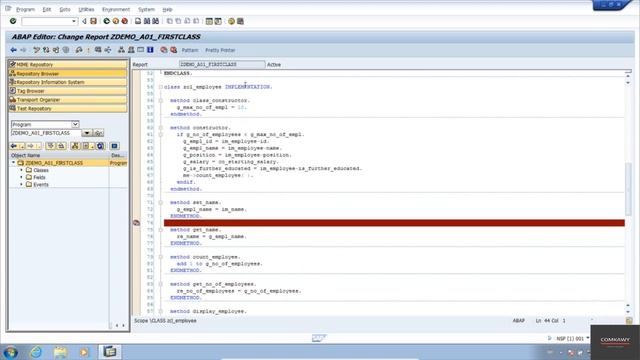640x360 pixels.
Task: Collapse the code fold at method constructor
Action: point(161,128)
